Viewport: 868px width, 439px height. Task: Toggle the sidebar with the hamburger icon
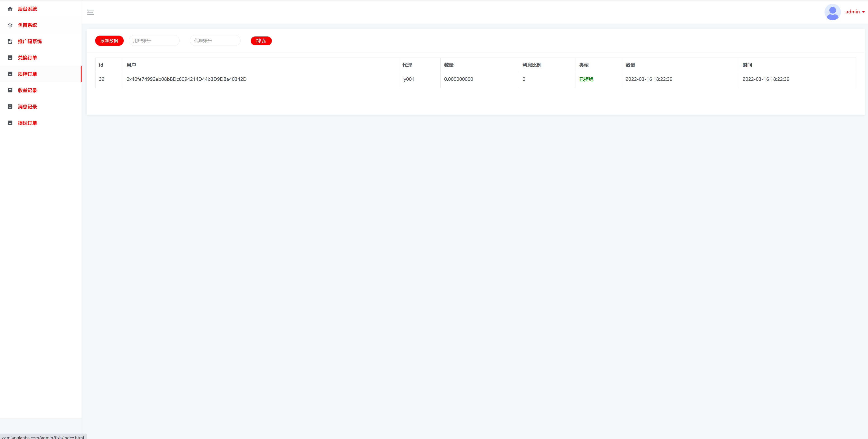tap(91, 12)
